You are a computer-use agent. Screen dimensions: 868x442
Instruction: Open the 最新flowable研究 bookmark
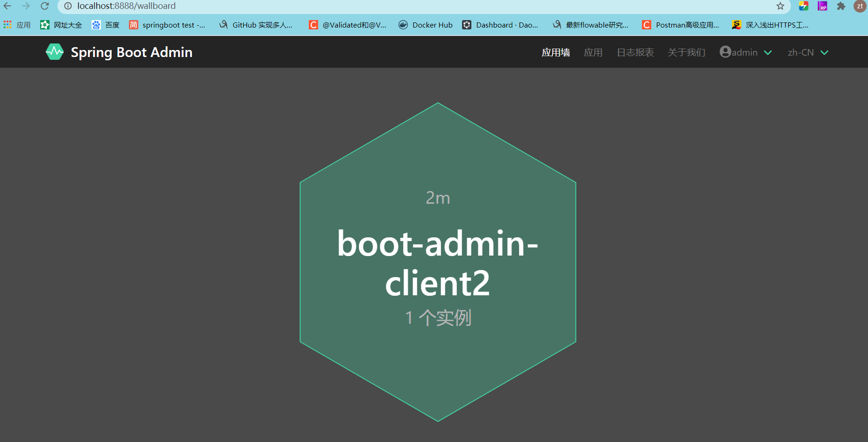pyautogui.click(x=591, y=25)
